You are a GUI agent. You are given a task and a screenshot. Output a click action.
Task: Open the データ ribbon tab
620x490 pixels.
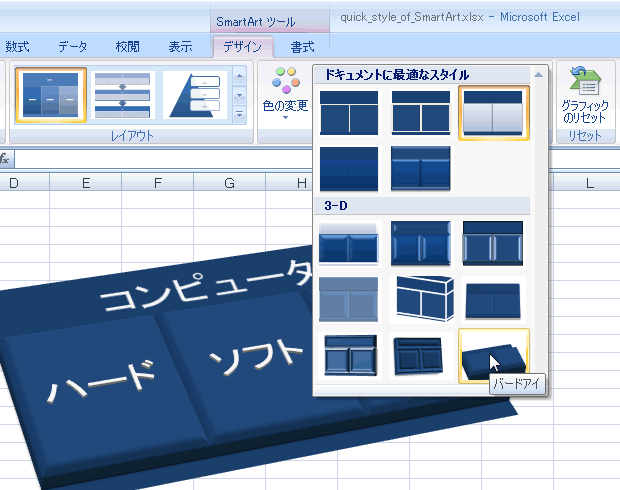[72, 47]
